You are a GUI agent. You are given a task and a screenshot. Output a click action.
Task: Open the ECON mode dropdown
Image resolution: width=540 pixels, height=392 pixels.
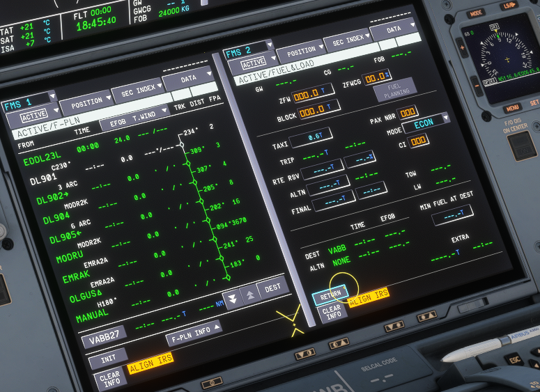point(426,123)
